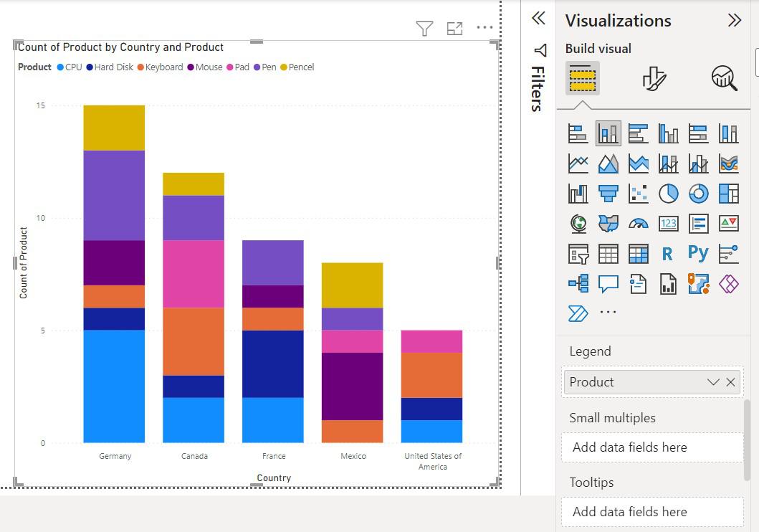Viewport: 759px width, 532px height.
Task: Pick the 100% stacked column chart visual
Action: tap(728, 133)
